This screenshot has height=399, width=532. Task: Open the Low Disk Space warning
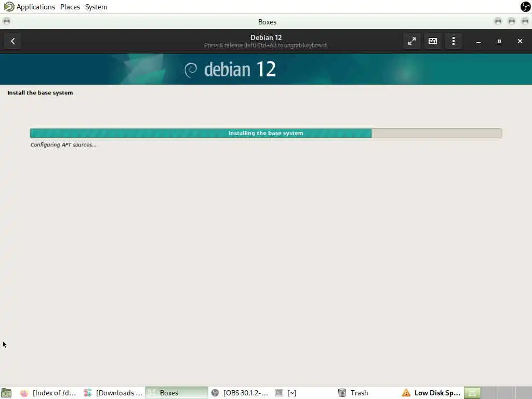[431, 393]
